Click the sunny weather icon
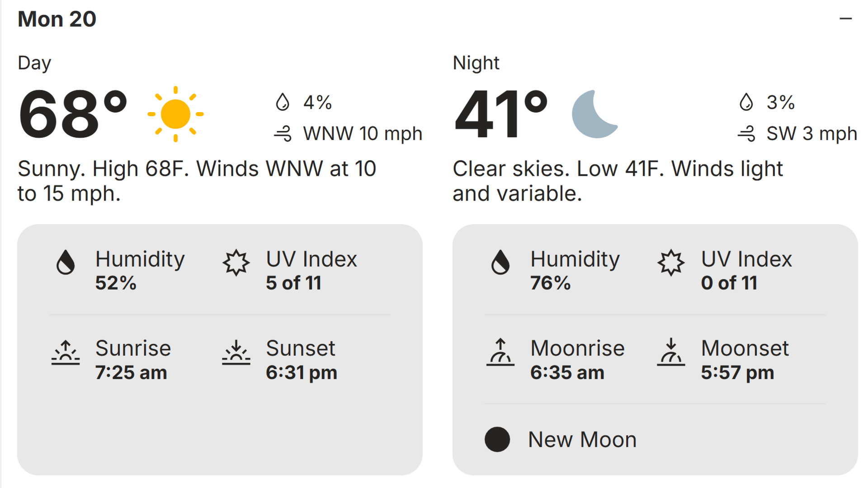The height and width of the screenshot is (488, 868). pos(175,114)
